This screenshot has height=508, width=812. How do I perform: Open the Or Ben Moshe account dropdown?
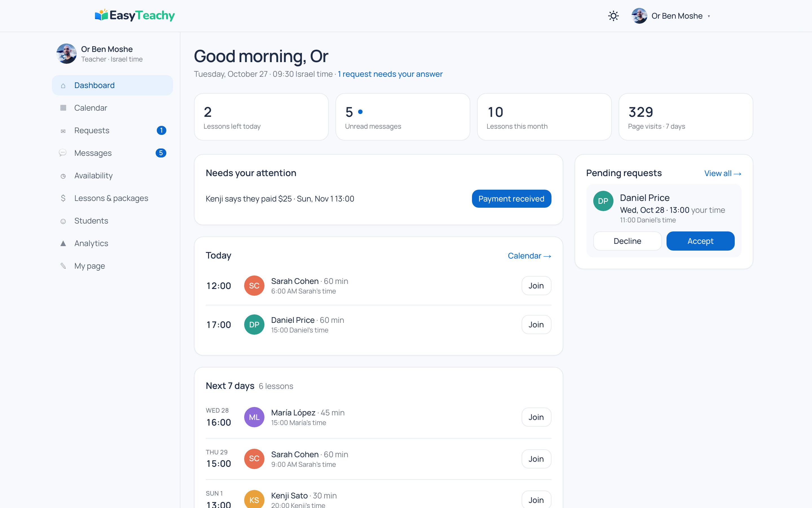coord(671,16)
